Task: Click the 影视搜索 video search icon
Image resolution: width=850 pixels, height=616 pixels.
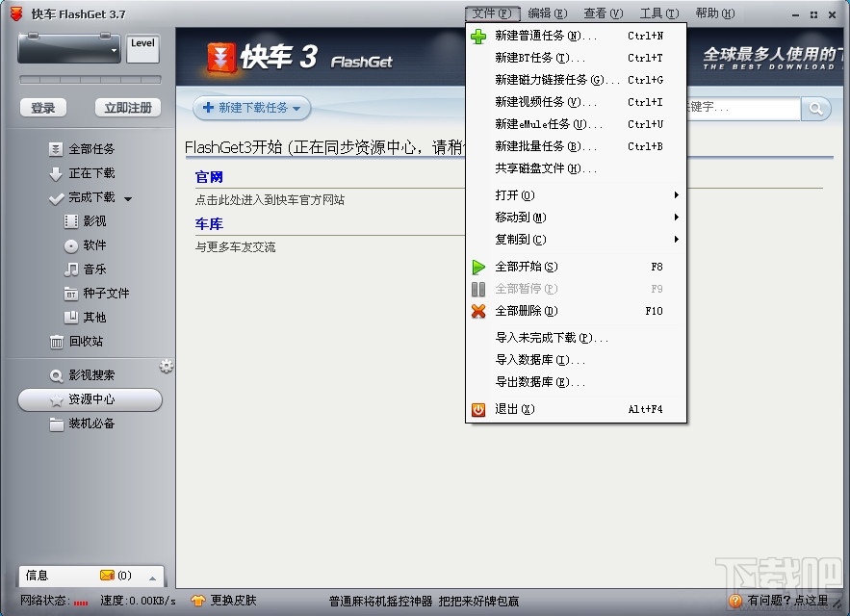Action: 55,374
